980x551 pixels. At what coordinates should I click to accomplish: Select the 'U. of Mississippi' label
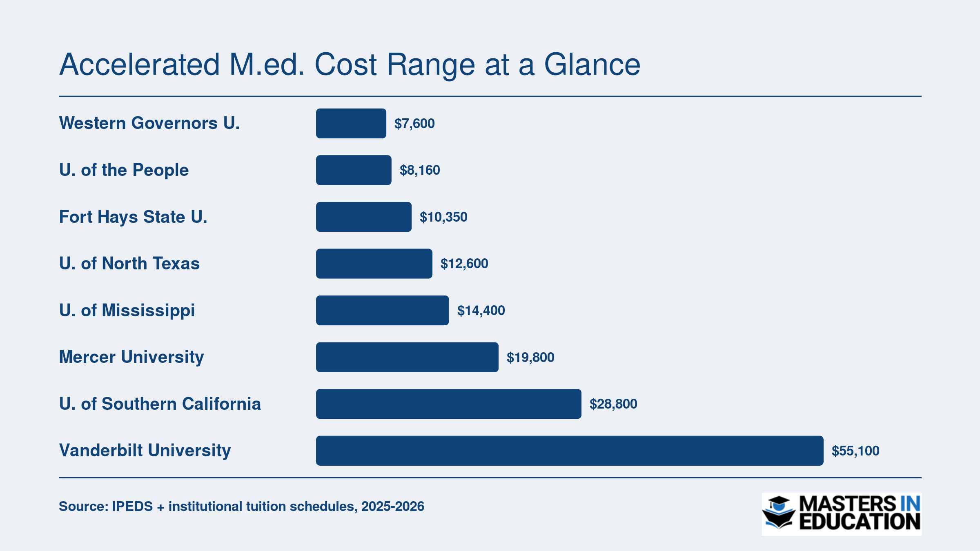[127, 311]
